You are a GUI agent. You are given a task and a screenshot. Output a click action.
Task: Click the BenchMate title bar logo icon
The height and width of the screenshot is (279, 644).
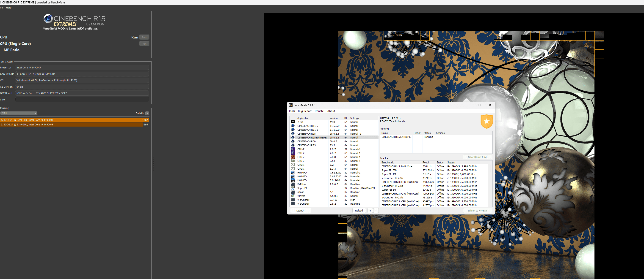pos(290,105)
